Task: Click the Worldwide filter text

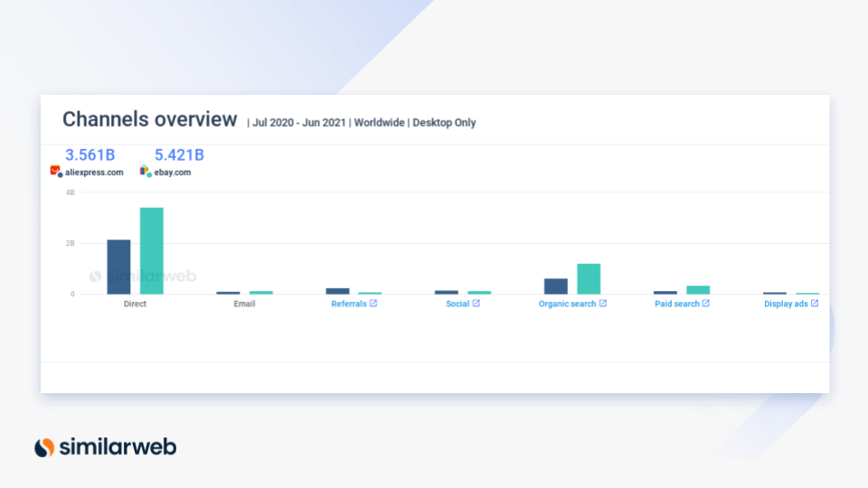Action: click(379, 123)
